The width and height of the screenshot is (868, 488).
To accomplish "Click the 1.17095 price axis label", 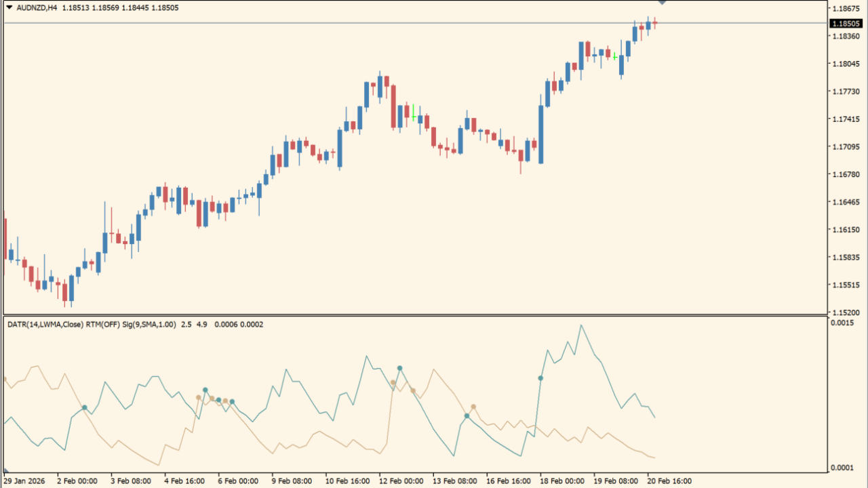I will (845, 146).
